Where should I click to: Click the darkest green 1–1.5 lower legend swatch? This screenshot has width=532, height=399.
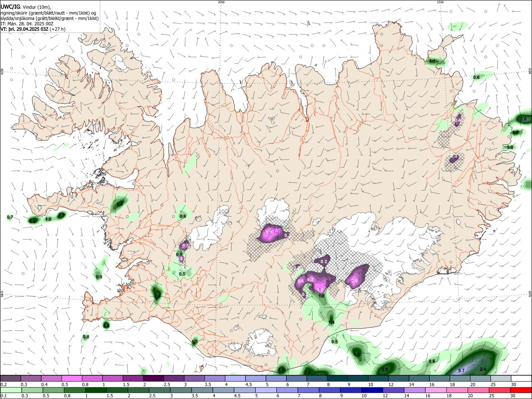pyautogui.click(x=96, y=390)
